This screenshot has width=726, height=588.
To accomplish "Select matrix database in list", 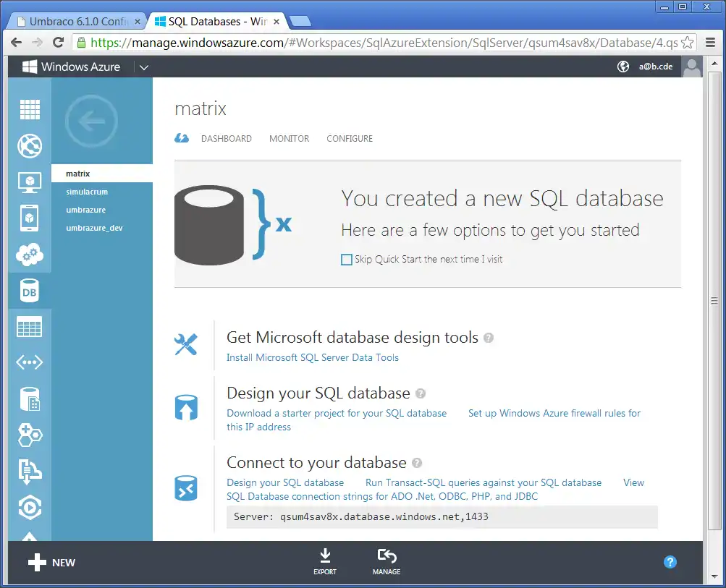I will [102, 174].
